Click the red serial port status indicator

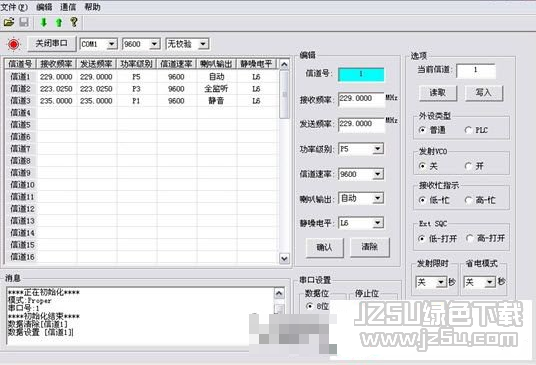(14, 44)
